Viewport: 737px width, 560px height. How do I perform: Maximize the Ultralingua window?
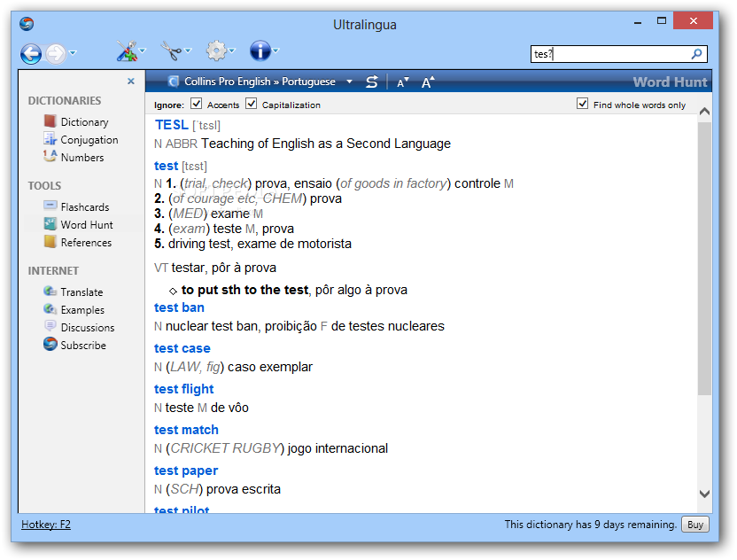[x=662, y=21]
